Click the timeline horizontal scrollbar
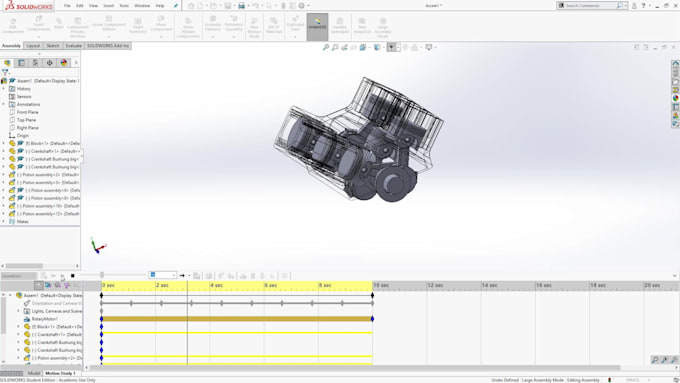The image size is (680, 383). pos(355,367)
